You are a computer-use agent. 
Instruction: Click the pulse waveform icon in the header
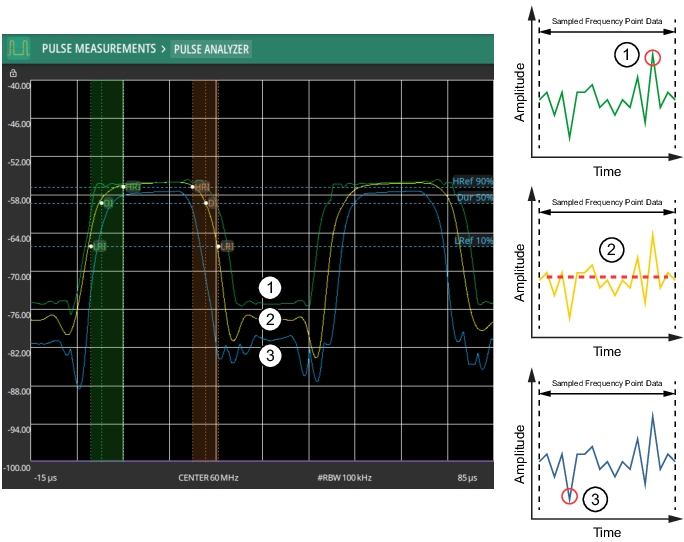[x=20, y=48]
